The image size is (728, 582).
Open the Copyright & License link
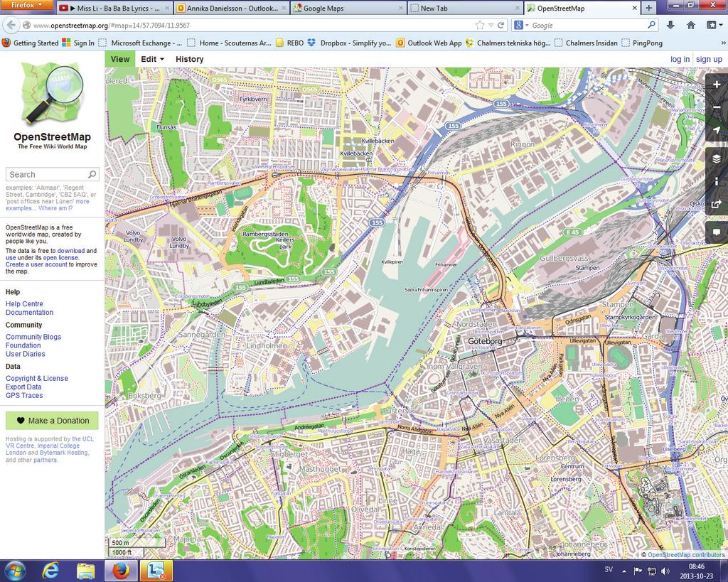37,378
